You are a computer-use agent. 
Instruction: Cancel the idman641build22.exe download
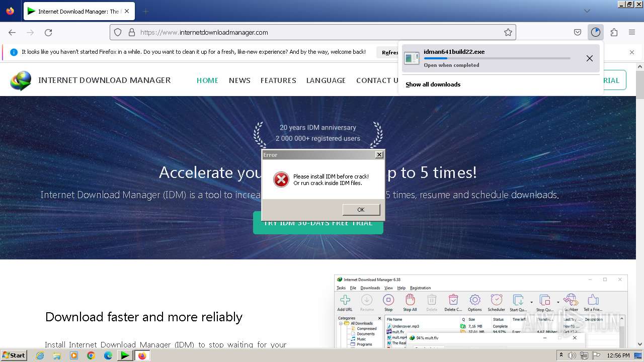pos(590,58)
